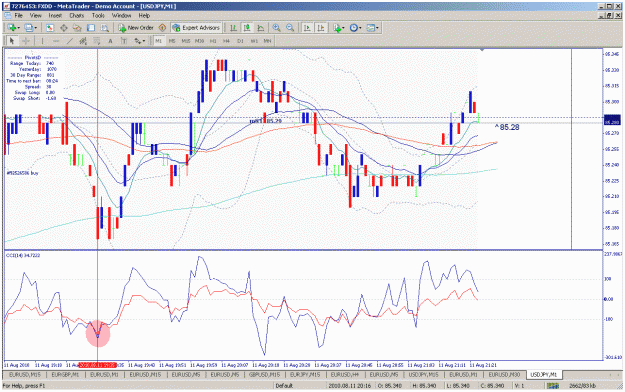Screen dimensions: 625x392
Task: Toggle the Market Watch window icon
Action: pyautogui.click(x=50, y=28)
